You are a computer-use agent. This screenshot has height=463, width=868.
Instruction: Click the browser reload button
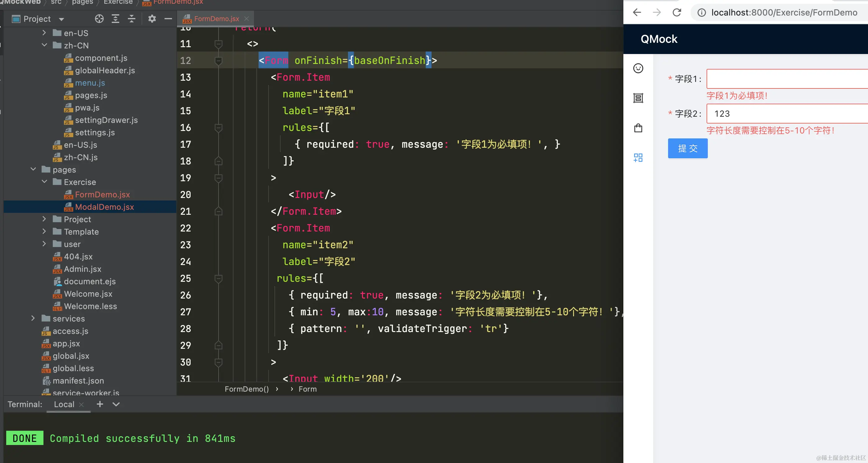click(x=677, y=12)
